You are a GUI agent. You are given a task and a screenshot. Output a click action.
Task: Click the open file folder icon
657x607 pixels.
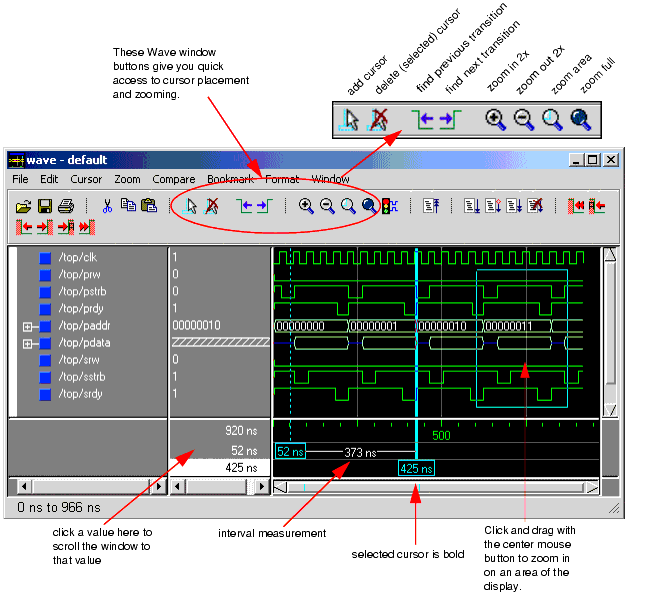click(x=24, y=206)
